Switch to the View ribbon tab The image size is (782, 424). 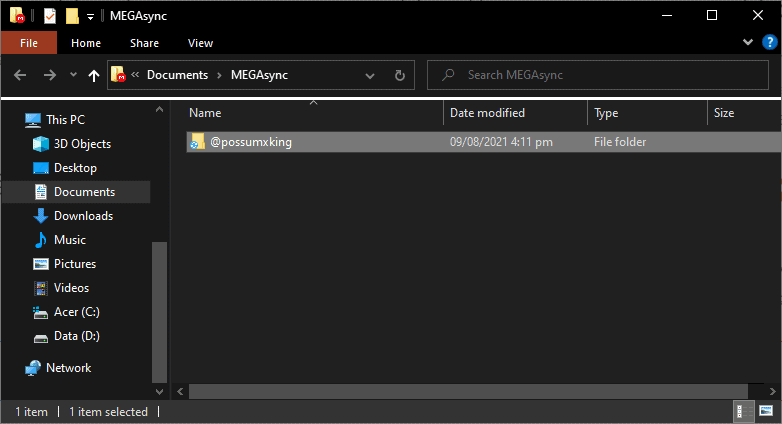tap(200, 43)
